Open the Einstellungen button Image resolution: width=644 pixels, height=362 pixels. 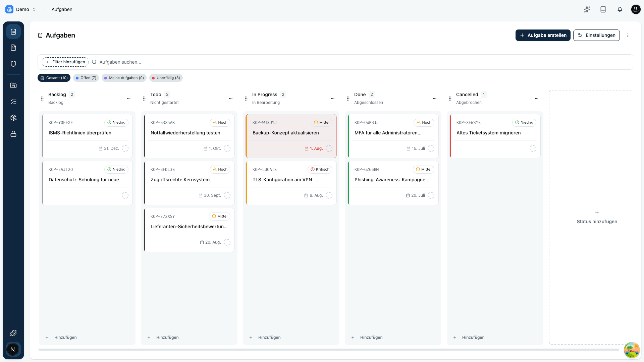pyautogui.click(x=596, y=35)
